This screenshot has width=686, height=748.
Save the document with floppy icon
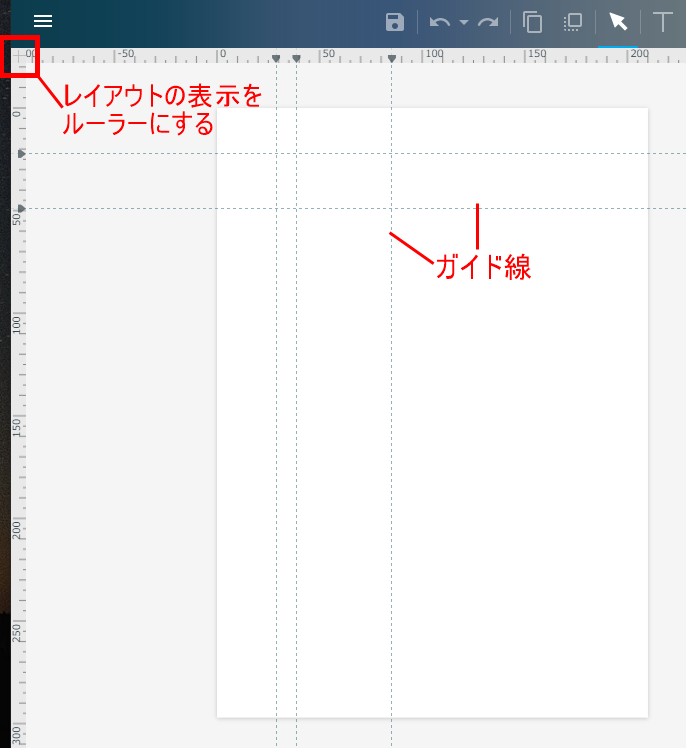tap(395, 22)
